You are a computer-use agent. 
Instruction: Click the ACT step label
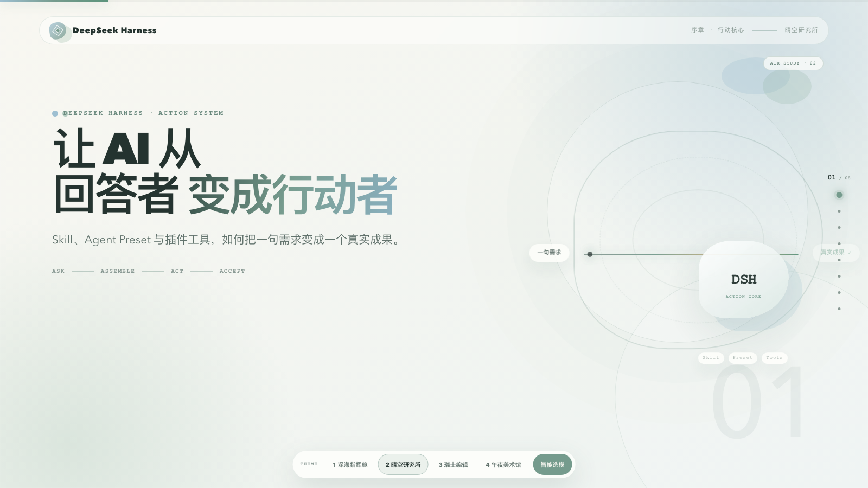(177, 271)
